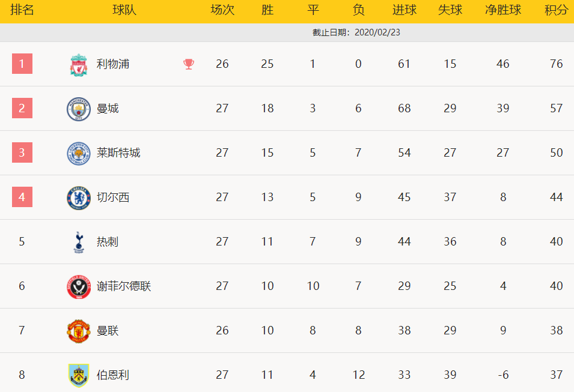The height and width of the screenshot is (392, 574).
Task: Sort by the 净胜球 column header
Action: 503,10
